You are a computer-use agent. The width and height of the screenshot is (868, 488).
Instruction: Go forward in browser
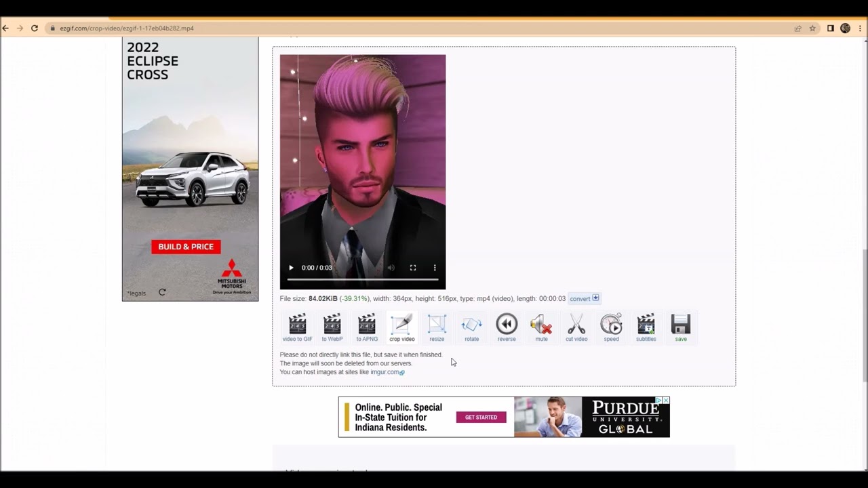point(20,28)
